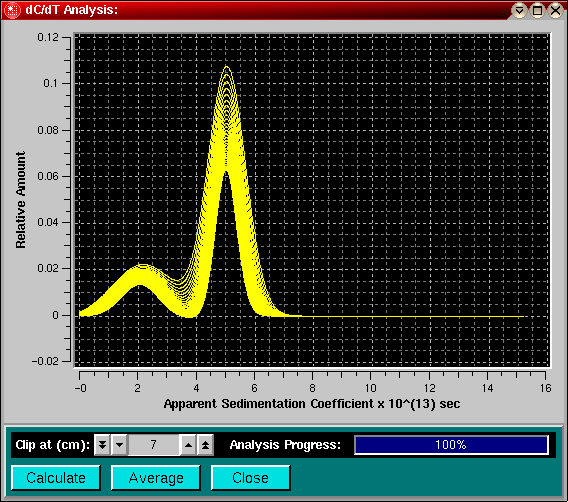Maximize the dC/dT Analysis window
This screenshot has width=568, height=502.
tap(538, 10)
